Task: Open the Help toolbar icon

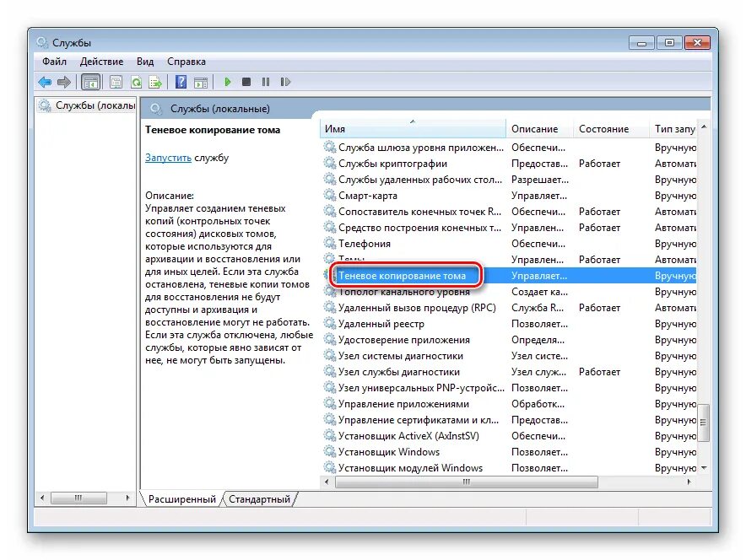Action: pos(181,82)
